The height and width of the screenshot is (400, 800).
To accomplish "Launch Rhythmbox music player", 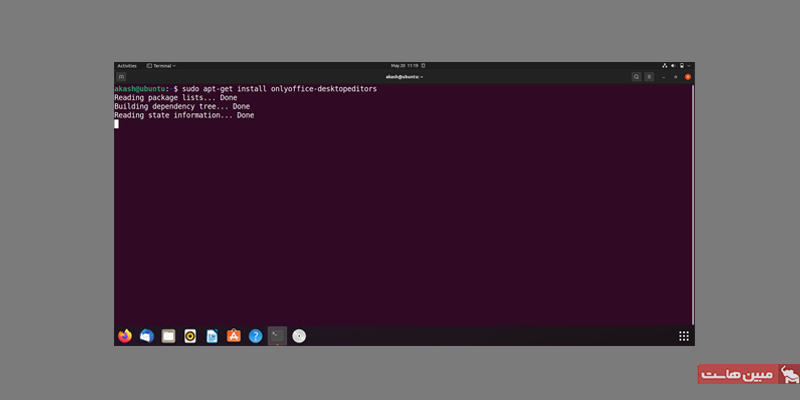I will tap(190, 336).
